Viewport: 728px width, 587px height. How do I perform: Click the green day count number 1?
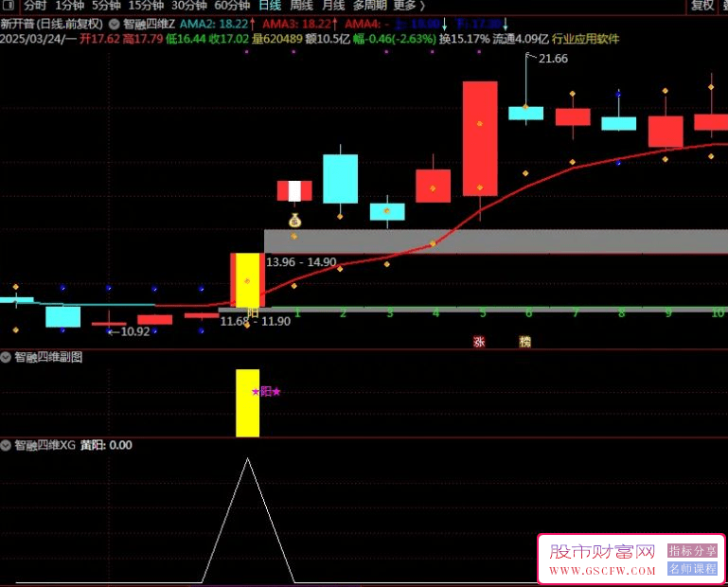[297, 313]
